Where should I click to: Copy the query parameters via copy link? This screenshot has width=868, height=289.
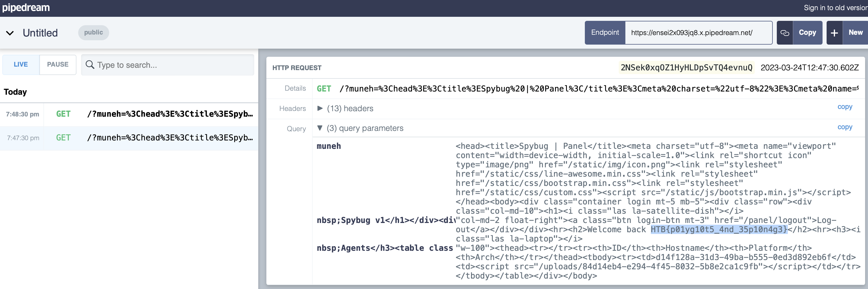click(845, 127)
